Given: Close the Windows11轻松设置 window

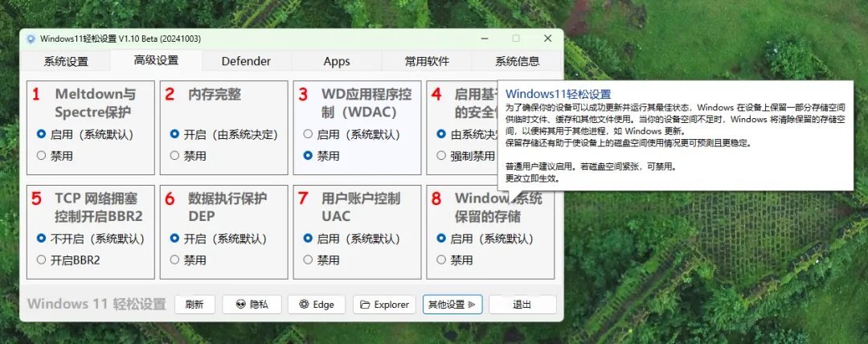Looking at the screenshot, I should pyautogui.click(x=547, y=38).
